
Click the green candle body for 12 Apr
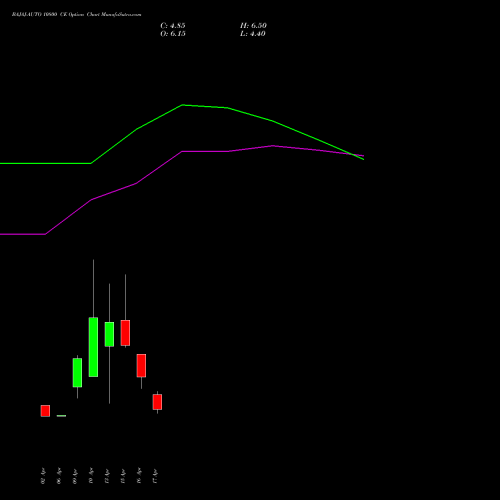click(109, 334)
